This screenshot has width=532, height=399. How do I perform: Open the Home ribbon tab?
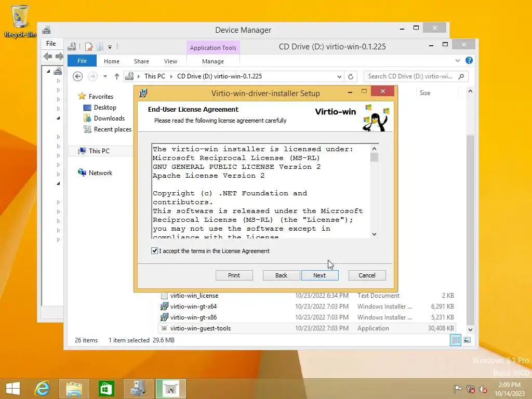[x=112, y=61]
